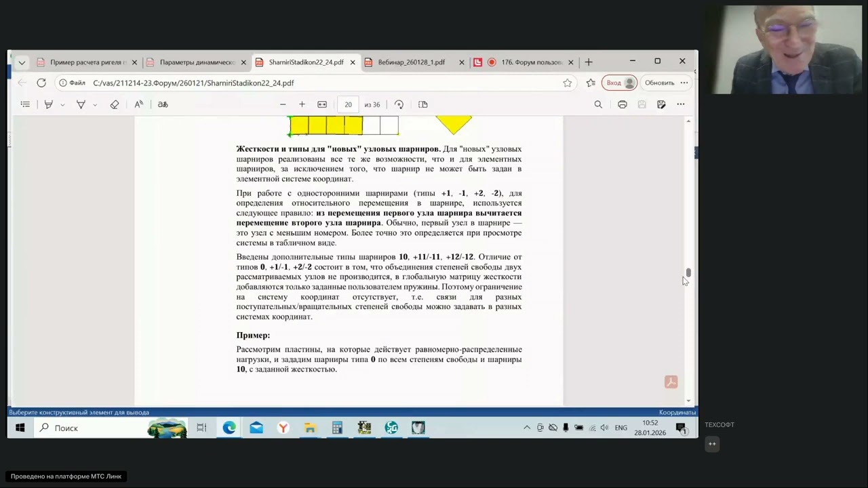
Task: Open Microsoft Edge from the taskbar
Action: tap(229, 428)
